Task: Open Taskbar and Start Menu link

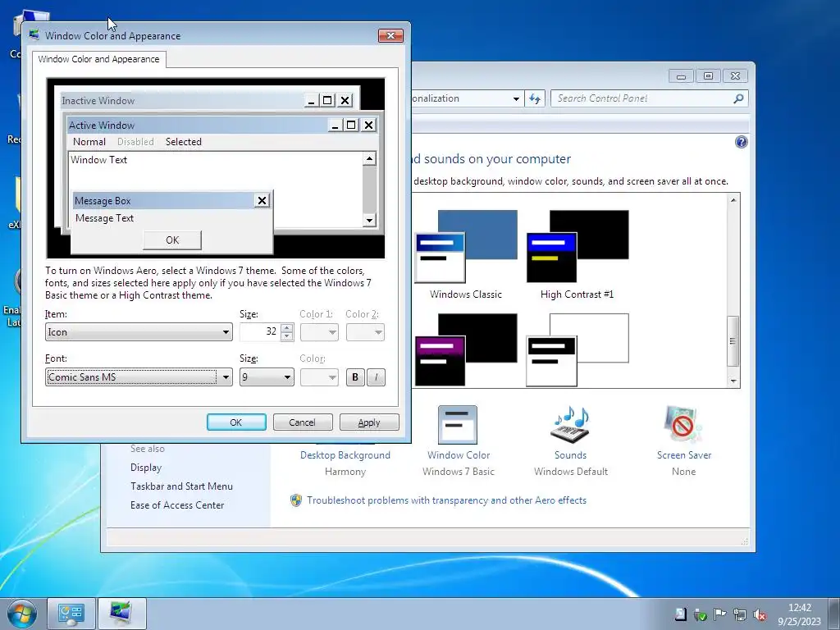Action: [x=181, y=486]
